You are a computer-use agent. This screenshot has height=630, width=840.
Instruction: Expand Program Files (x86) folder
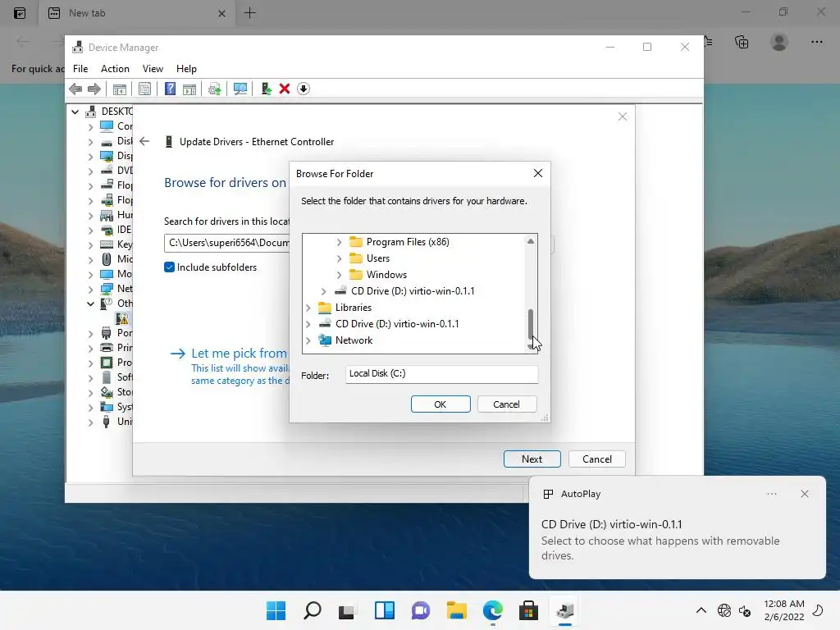[x=339, y=242]
